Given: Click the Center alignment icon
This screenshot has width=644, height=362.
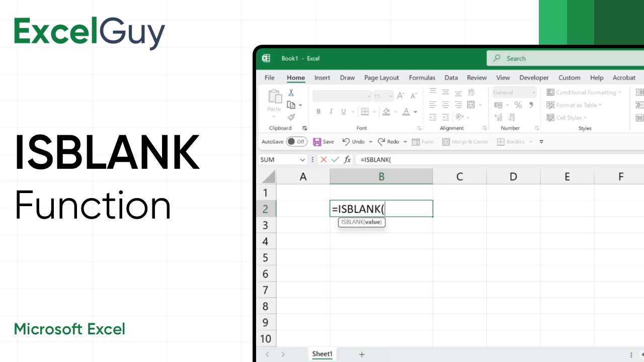Looking at the screenshot, I should tap(445, 105).
